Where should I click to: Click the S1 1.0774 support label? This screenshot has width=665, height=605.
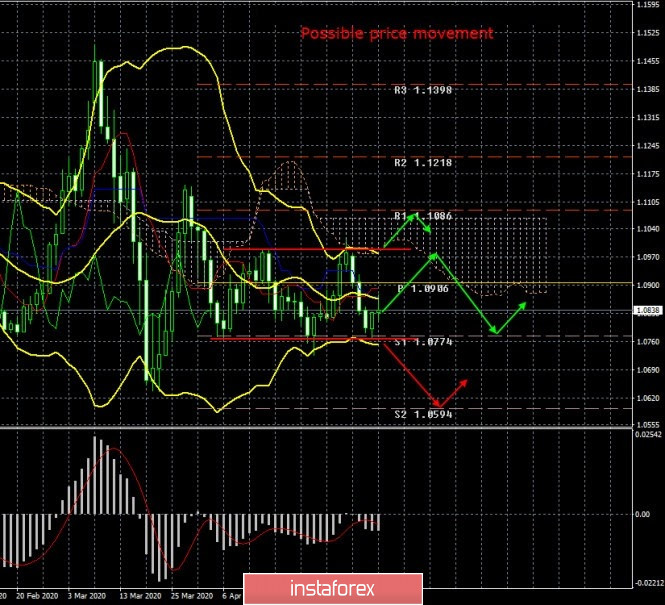point(423,342)
